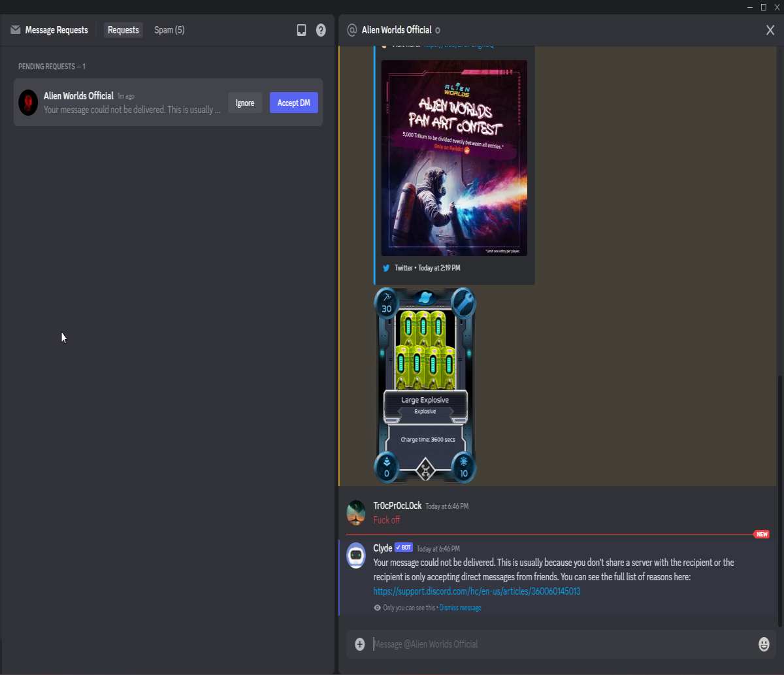Click the Message Requests title
Screen dimensions: 784x675
tap(56, 30)
